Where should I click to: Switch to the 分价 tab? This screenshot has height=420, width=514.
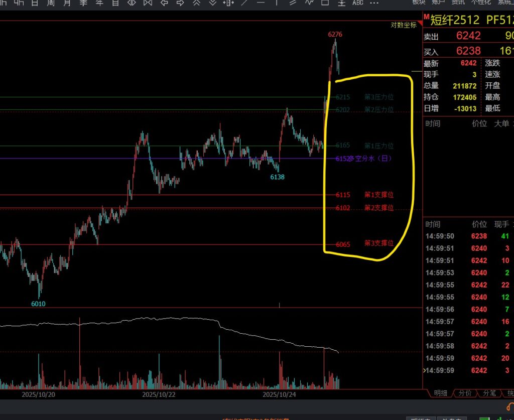465,393
